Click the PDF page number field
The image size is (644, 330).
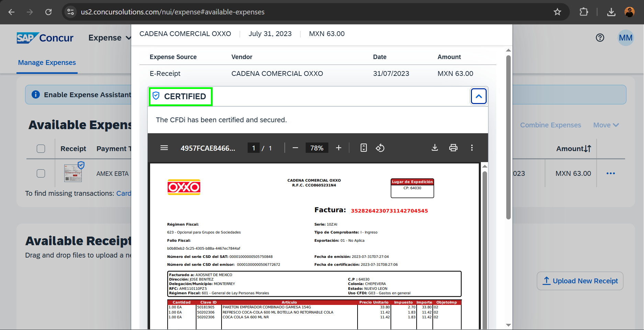[253, 148]
